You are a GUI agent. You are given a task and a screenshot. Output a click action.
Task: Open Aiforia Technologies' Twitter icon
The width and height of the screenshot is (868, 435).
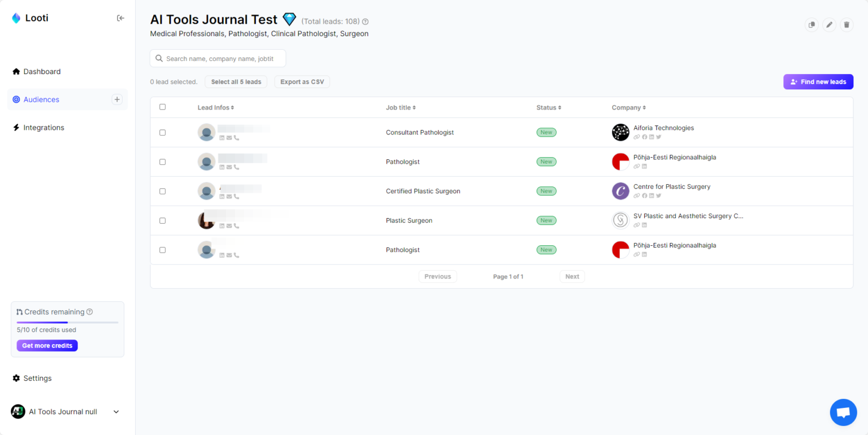click(x=658, y=137)
